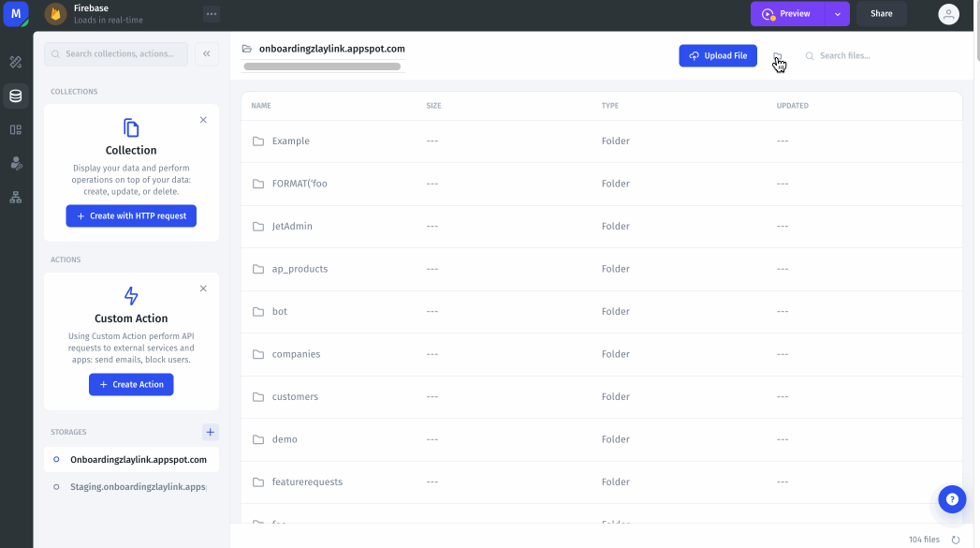Close the Custom Action hint card

203,289
